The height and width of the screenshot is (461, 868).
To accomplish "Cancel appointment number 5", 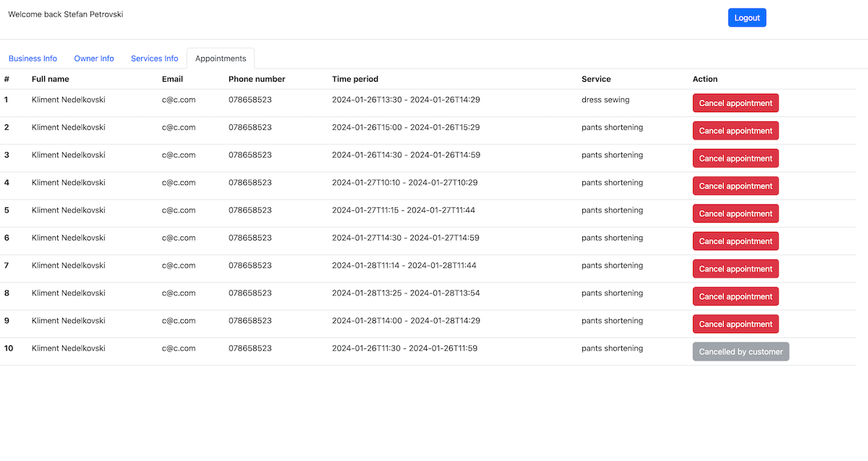I will (735, 214).
